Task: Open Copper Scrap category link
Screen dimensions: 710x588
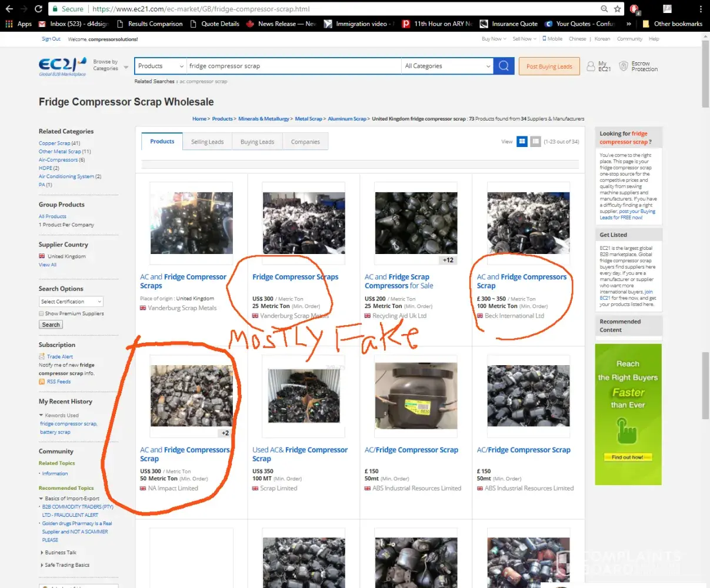Action: click(55, 143)
